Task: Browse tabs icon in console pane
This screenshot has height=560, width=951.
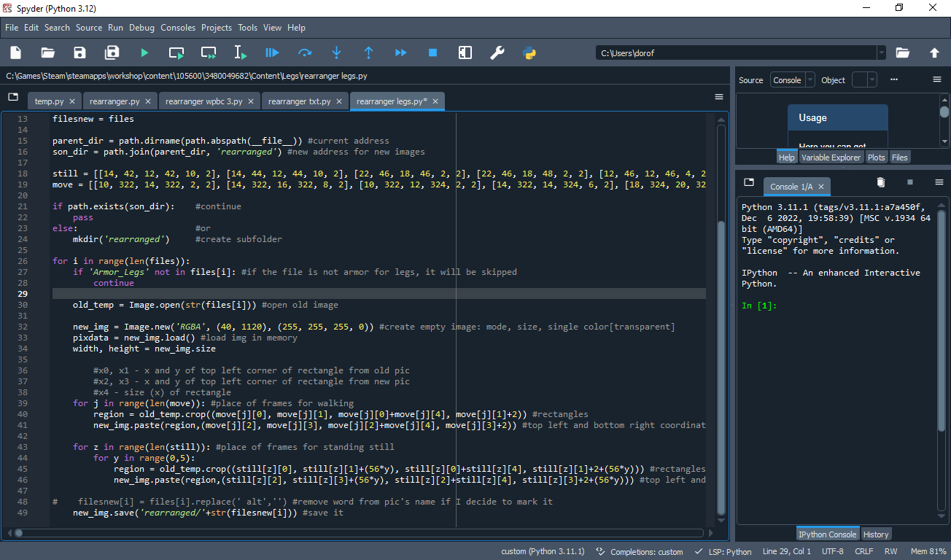Action: coord(749,182)
